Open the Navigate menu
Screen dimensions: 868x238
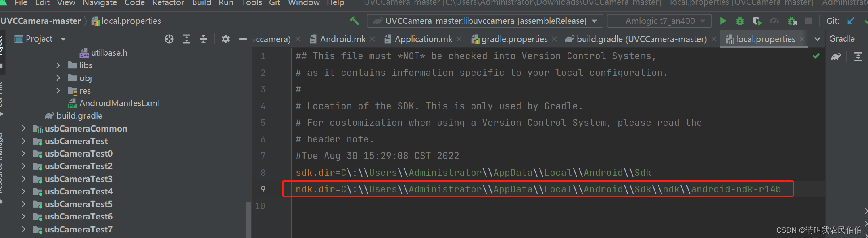tap(100, 4)
